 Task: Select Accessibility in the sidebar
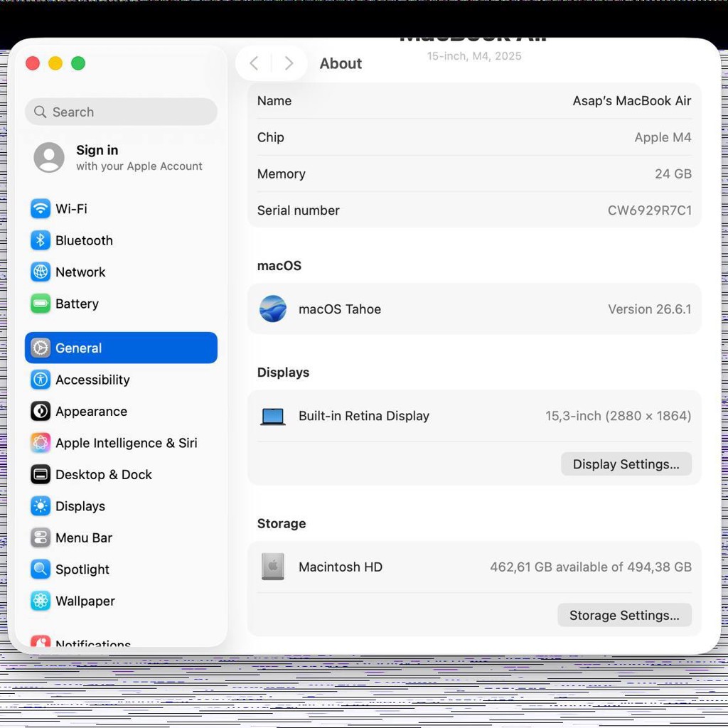[x=121, y=380]
